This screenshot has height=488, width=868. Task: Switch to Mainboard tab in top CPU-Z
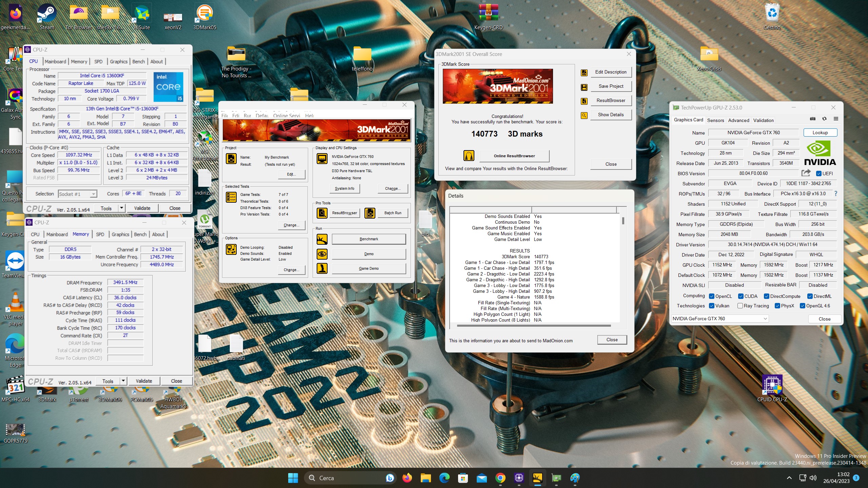pos(56,61)
